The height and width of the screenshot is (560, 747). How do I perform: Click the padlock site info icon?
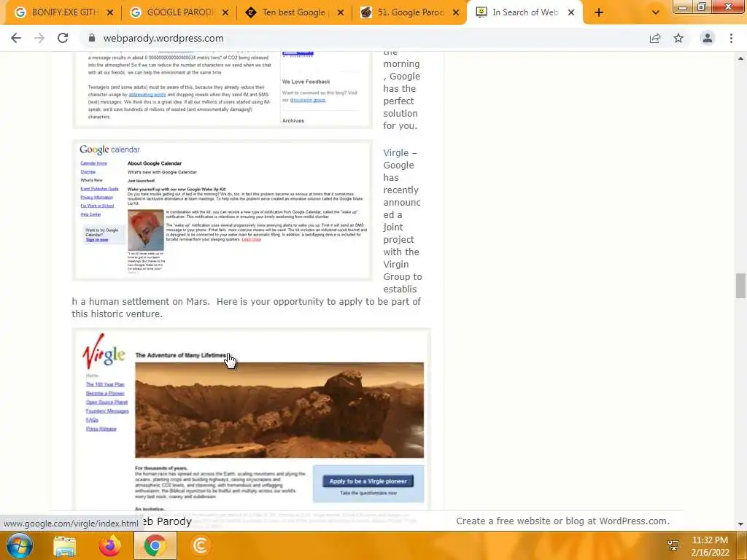pyautogui.click(x=92, y=38)
